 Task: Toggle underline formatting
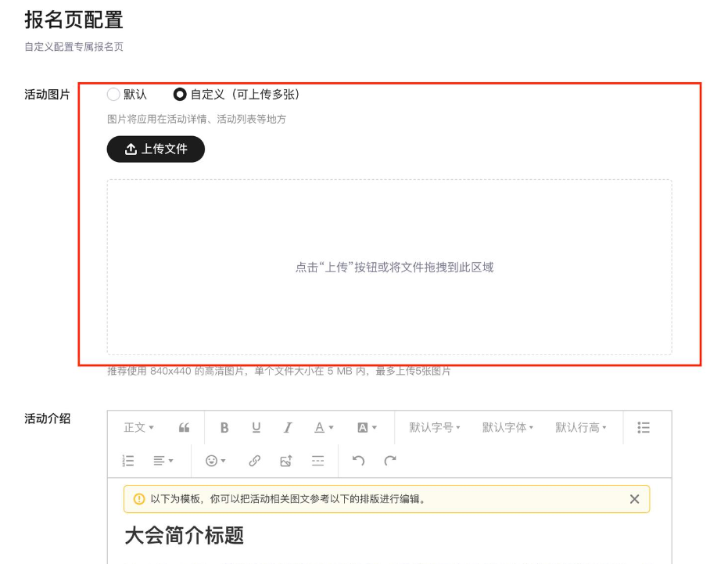256,427
